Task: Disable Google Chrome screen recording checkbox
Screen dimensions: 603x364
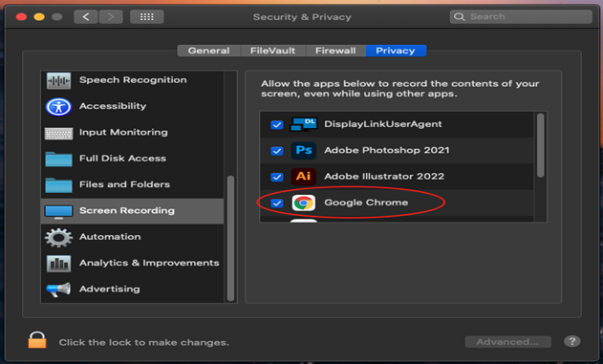Action: pyautogui.click(x=277, y=203)
